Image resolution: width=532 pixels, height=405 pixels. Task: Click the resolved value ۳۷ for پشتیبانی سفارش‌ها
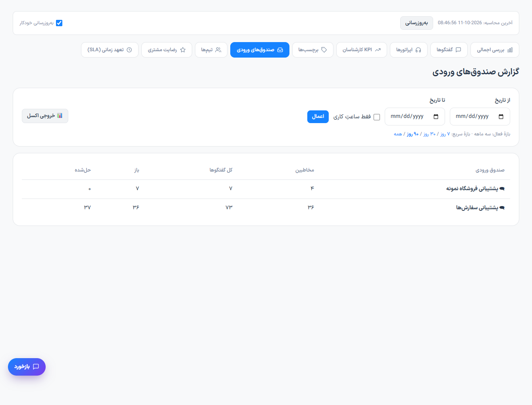(87, 208)
